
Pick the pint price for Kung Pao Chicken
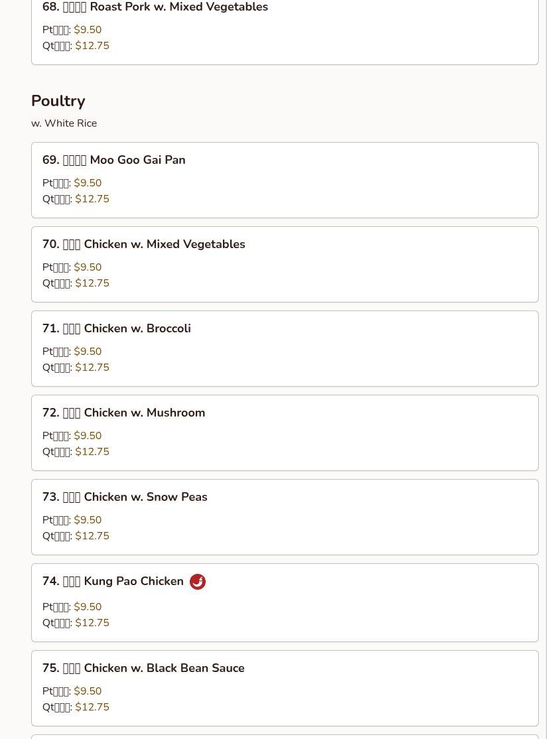[88, 607]
